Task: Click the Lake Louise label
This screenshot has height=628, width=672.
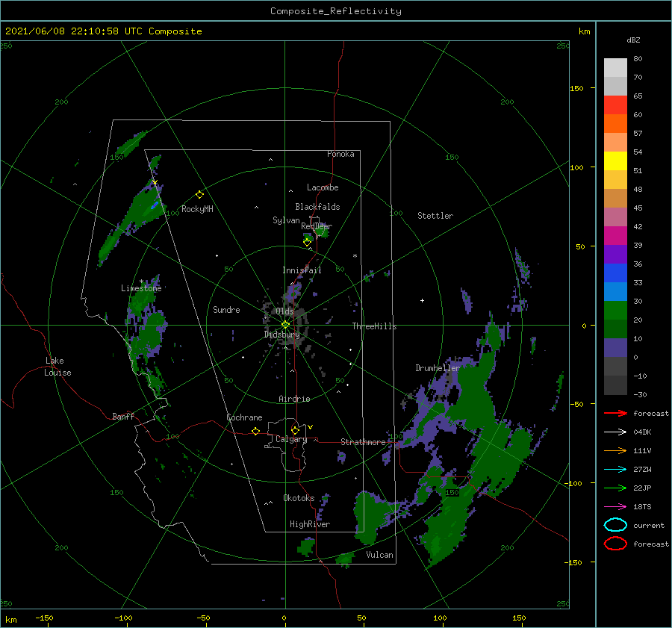Action: pyautogui.click(x=57, y=367)
